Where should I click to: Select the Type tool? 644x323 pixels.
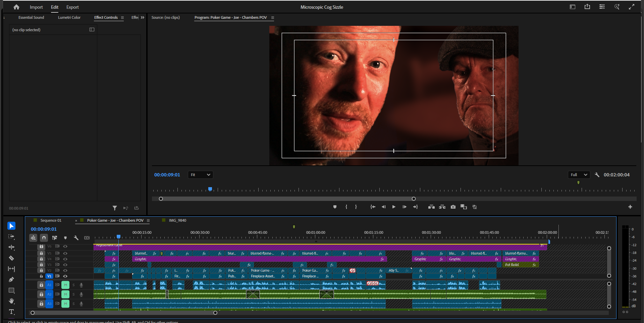11,312
